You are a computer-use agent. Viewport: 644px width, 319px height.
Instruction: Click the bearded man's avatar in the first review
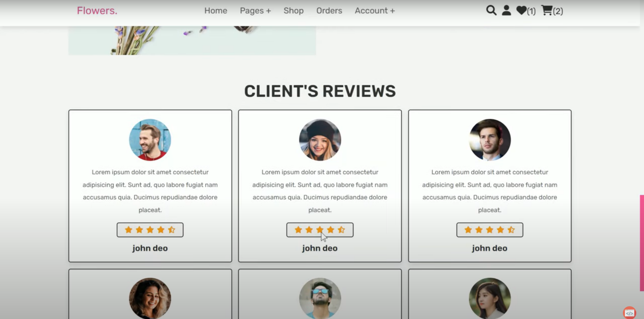150,140
